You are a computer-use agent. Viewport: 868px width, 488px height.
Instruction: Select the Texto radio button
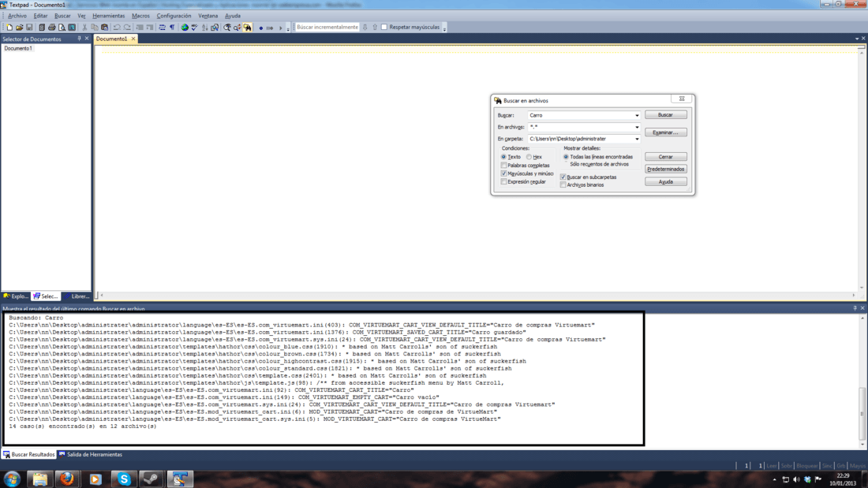click(x=503, y=157)
